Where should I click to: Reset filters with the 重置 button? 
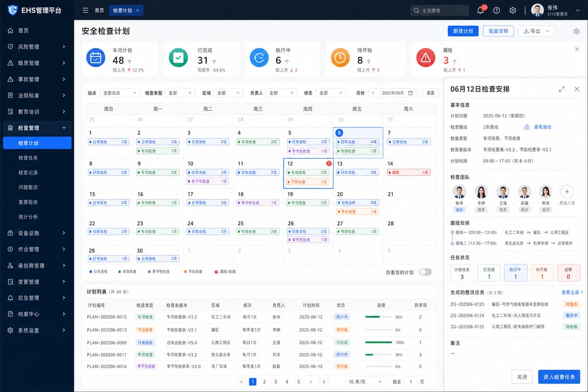click(430, 93)
